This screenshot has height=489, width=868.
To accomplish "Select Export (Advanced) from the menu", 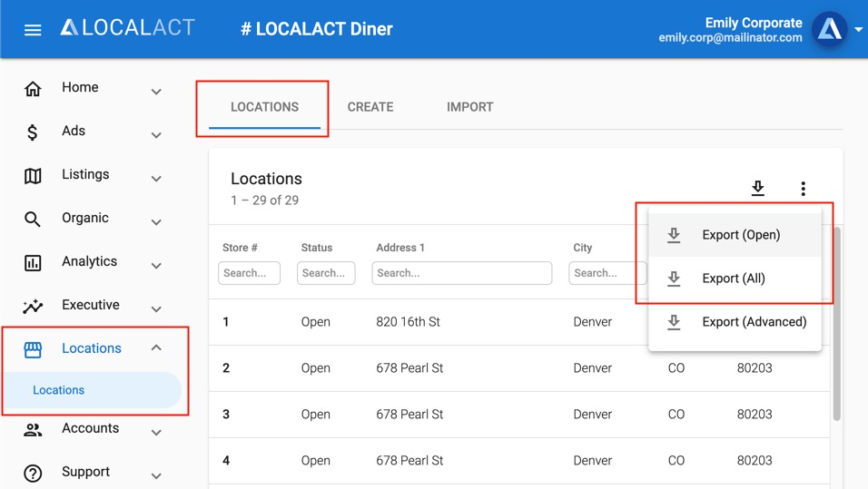I will 735,322.
